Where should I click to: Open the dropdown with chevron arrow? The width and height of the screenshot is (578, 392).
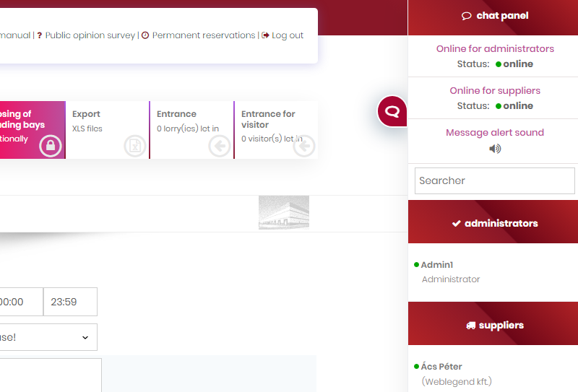tap(48, 337)
